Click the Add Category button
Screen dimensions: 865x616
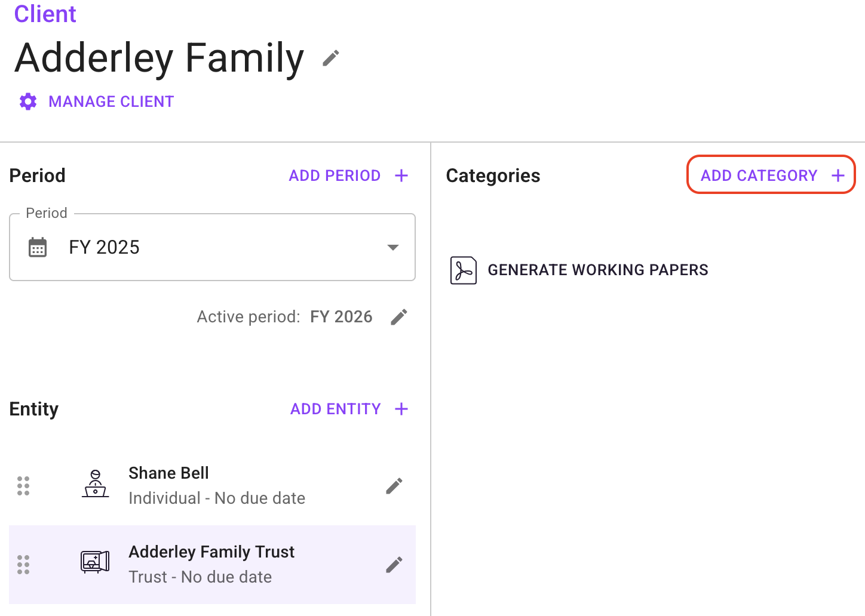coord(771,175)
